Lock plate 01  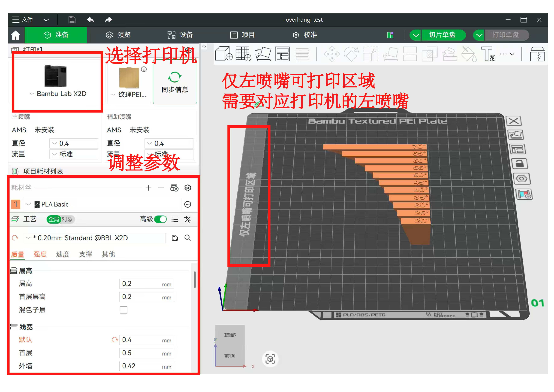pyautogui.click(x=520, y=164)
